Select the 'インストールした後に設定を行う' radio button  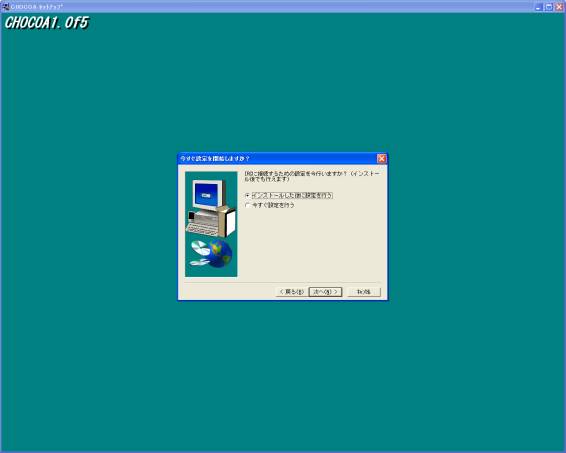point(247,195)
